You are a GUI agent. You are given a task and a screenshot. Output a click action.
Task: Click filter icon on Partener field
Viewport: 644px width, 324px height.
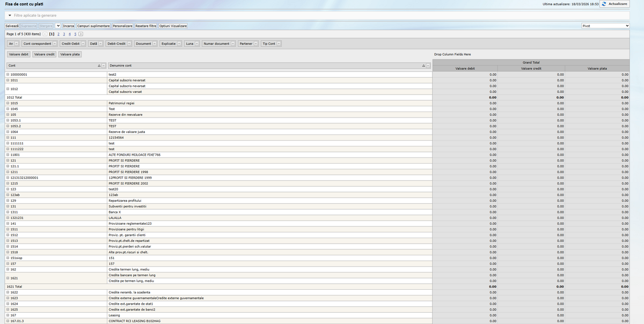(x=256, y=43)
